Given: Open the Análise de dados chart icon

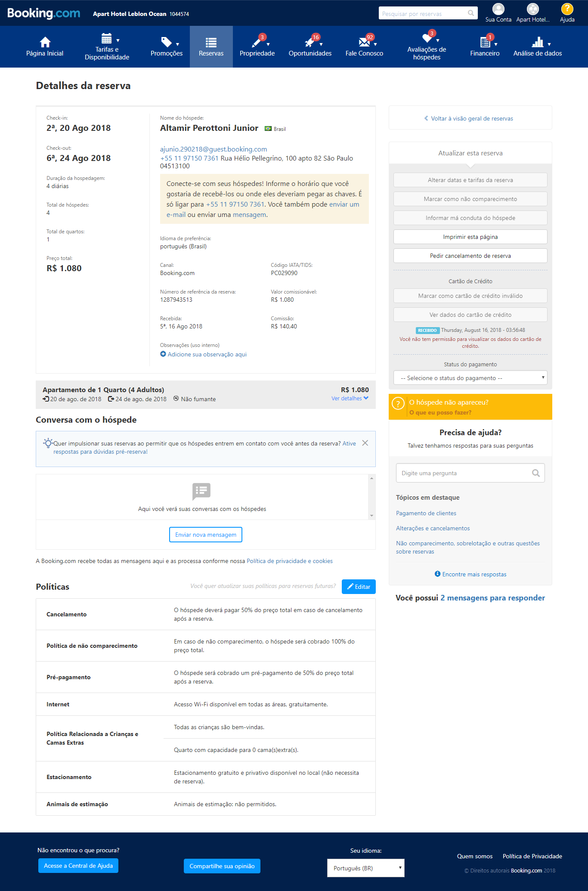Looking at the screenshot, I should 538,42.
